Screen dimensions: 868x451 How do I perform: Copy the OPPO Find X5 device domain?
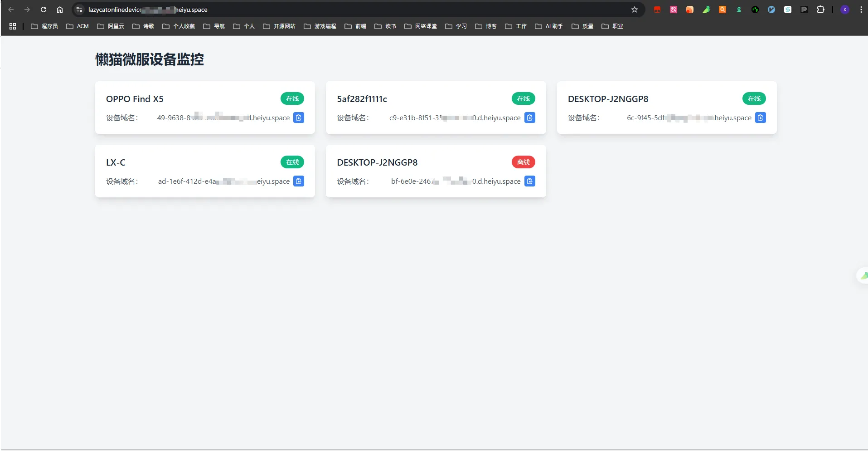pyautogui.click(x=299, y=118)
